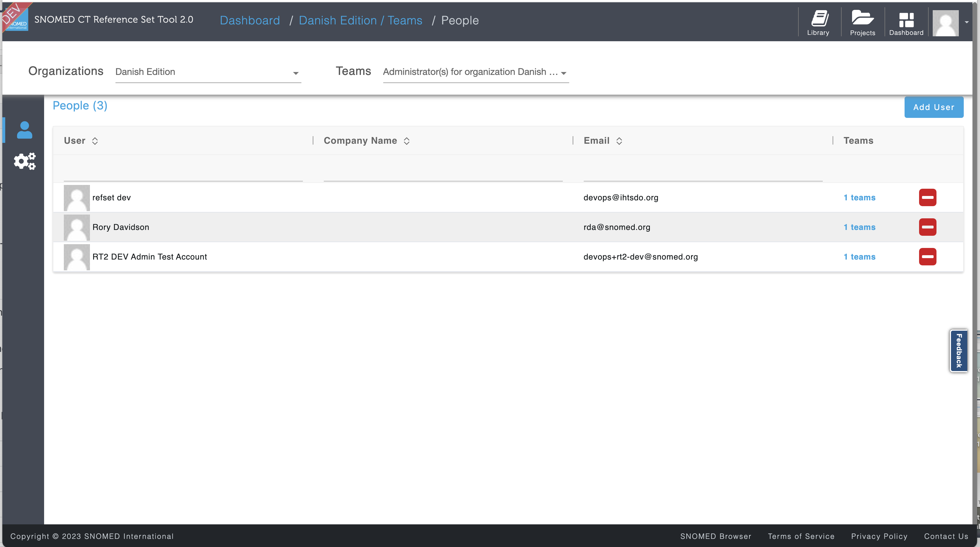
Task: Sort table by Email column
Action: (x=619, y=141)
